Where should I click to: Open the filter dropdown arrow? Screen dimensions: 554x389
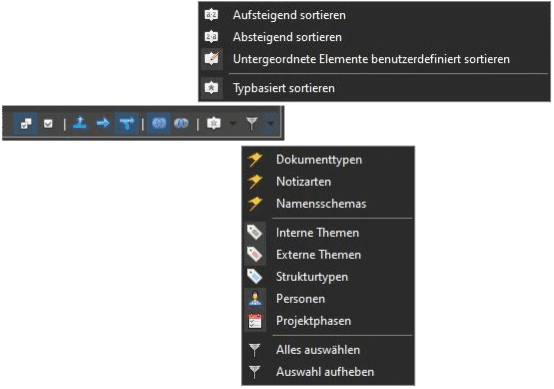point(271,123)
